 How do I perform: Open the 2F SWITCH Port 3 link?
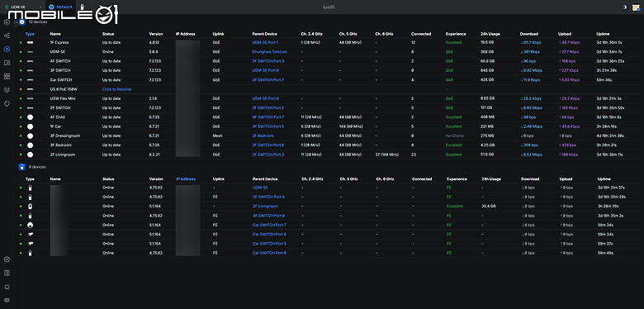268,154
